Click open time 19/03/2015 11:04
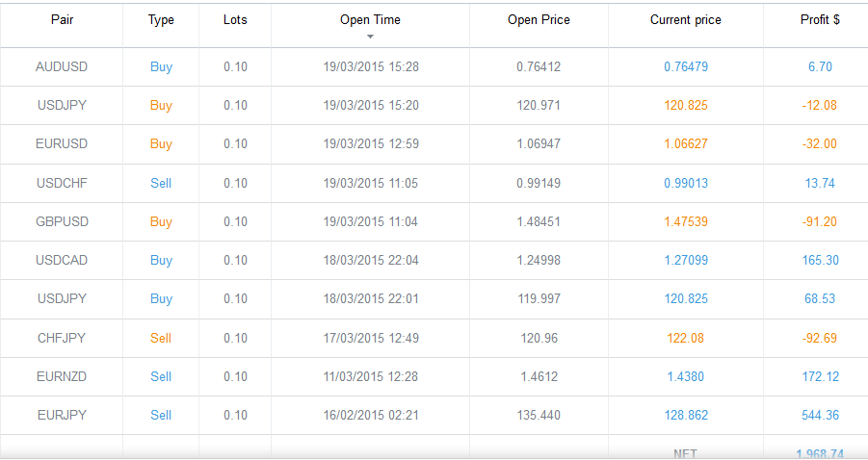 click(x=371, y=221)
